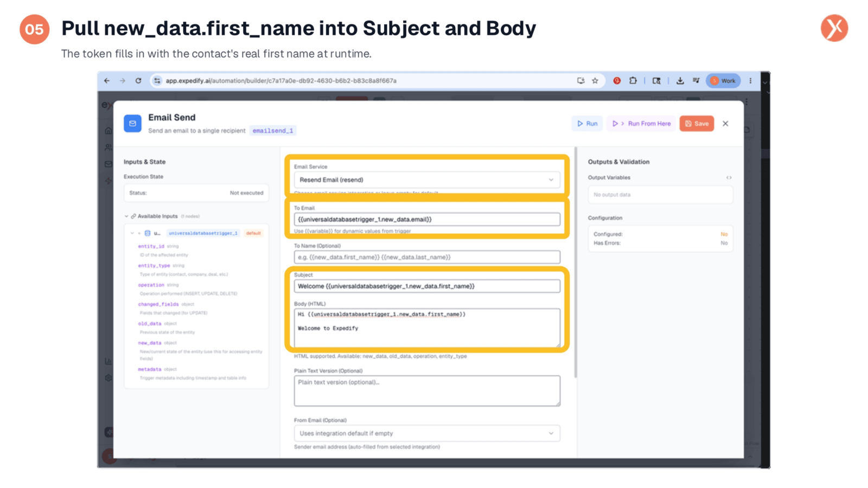This screenshot has height=488, width=868.
Task: Go forward with the browser forward arrow
Action: 123,81
